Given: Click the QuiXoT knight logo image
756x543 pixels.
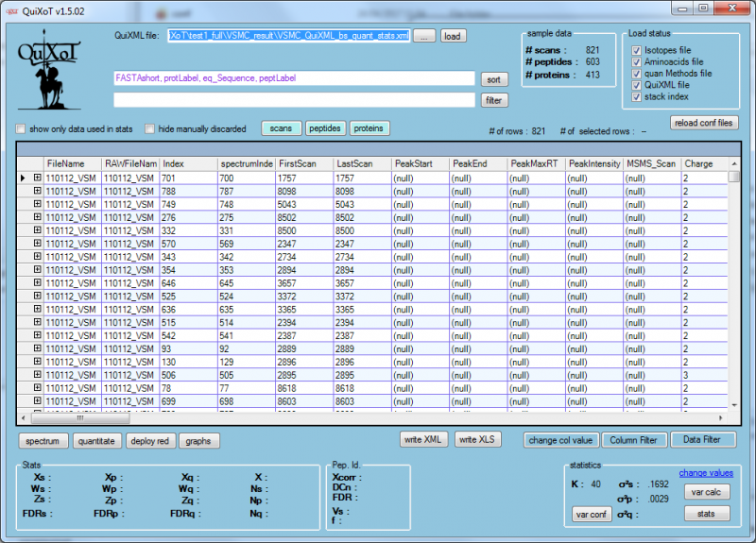Looking at the screenshot, I should click(x=49, y=69).
